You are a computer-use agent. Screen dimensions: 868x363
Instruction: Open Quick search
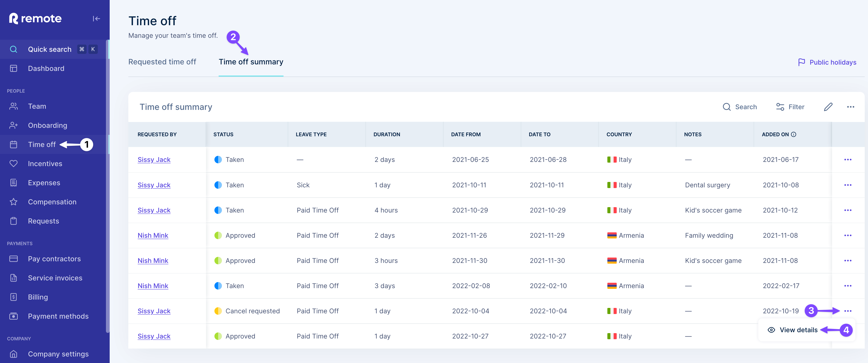click(x=49, y=49)
